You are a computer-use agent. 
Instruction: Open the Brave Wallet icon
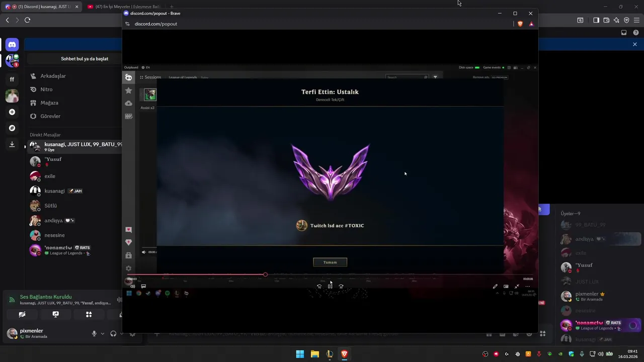point(606,20)
